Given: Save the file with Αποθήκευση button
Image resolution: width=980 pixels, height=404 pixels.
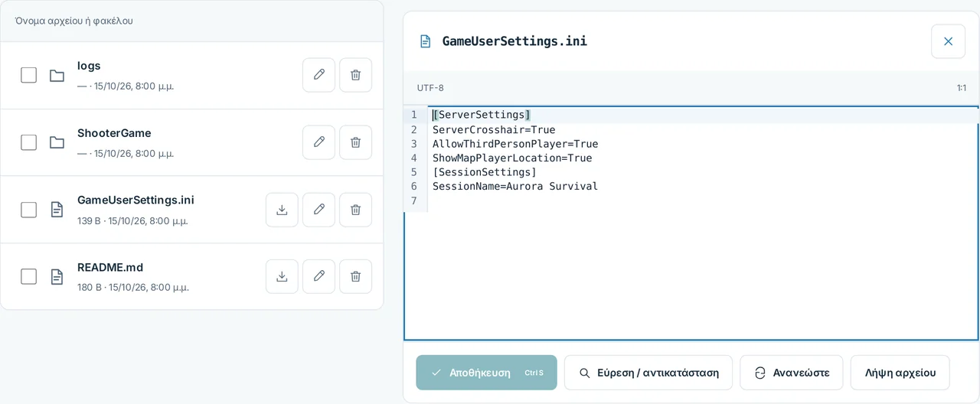Looking at the screenshot, I should (486, 373).
